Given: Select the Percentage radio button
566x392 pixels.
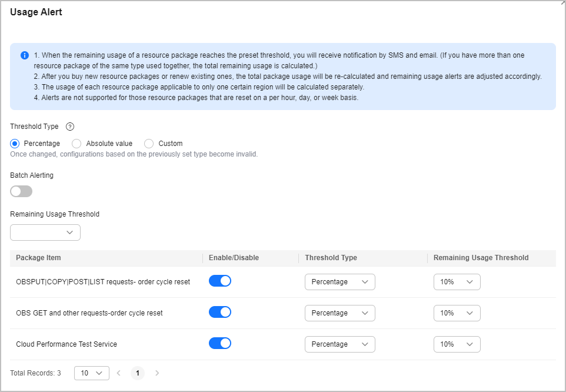Looking at the screenshot, I should (x=15, y=144).
